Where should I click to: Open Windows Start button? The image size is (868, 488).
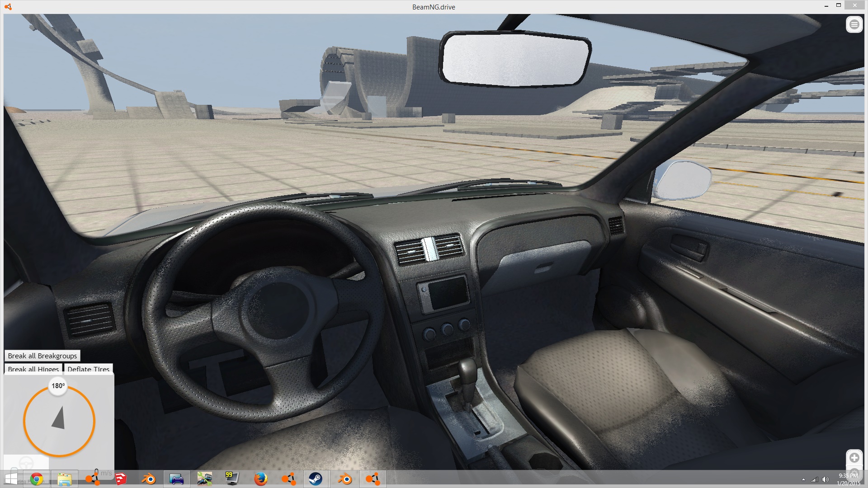point(11,479)
